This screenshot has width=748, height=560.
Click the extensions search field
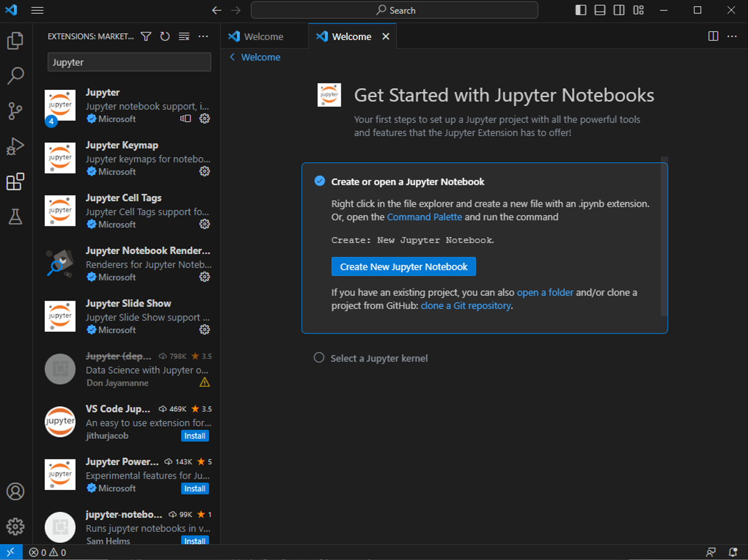point(129,62)
